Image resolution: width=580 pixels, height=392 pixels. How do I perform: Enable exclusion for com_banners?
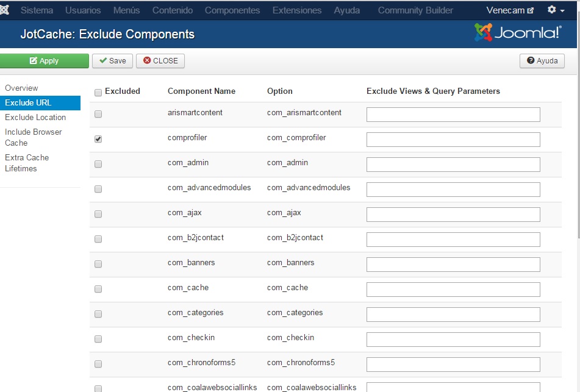click(98, 264)
